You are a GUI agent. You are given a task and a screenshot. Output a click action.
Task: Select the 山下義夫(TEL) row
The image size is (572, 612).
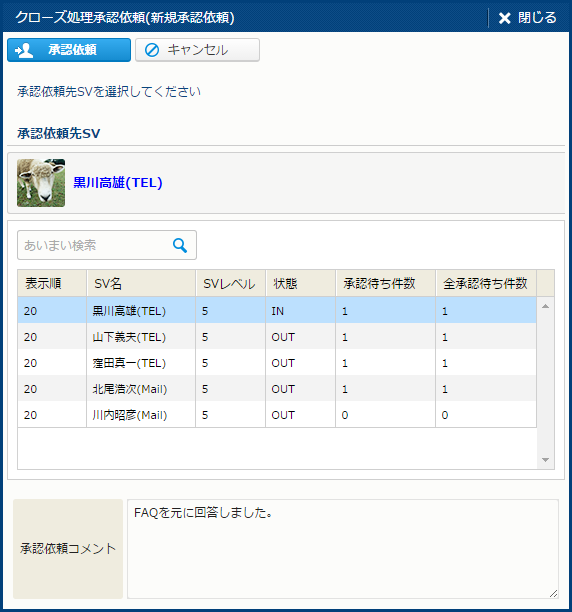click(x=277, y=337)
